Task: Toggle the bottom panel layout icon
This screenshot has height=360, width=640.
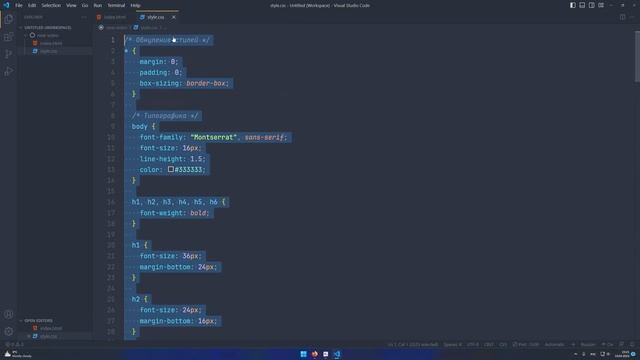Action: tap(582, 5)
